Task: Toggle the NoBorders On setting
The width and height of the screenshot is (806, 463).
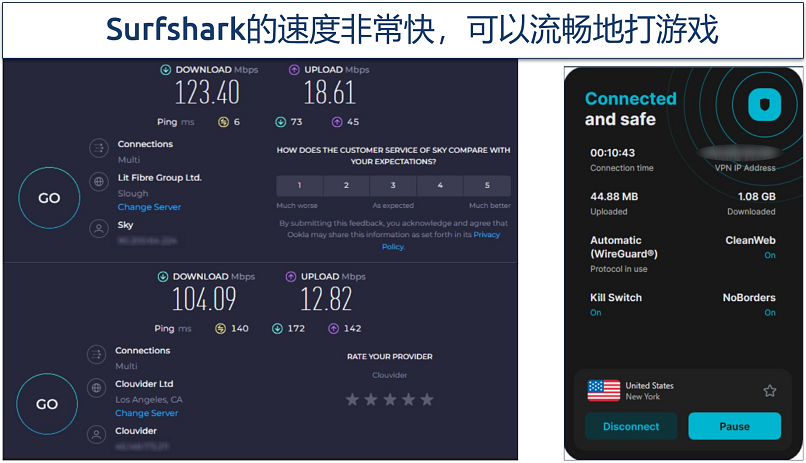Action: 769,312
